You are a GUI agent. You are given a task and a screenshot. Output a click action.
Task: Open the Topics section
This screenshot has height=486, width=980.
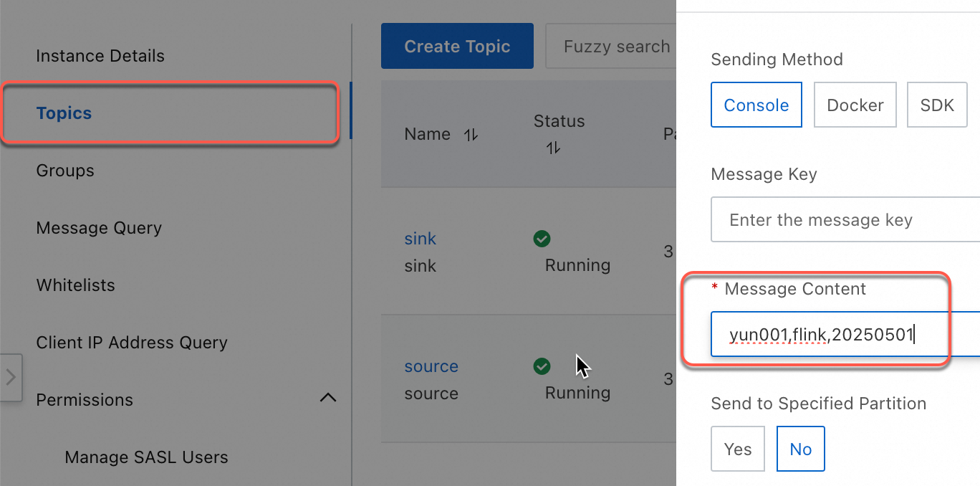point(64,113)
